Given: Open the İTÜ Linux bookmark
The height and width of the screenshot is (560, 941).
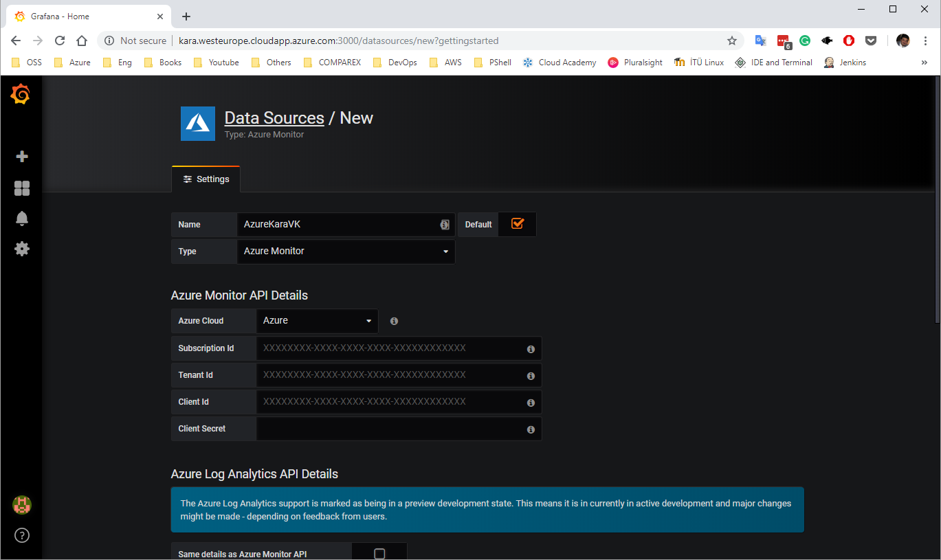Looking at the screenshot, I should pyautogui.click(x=698, y=63).
